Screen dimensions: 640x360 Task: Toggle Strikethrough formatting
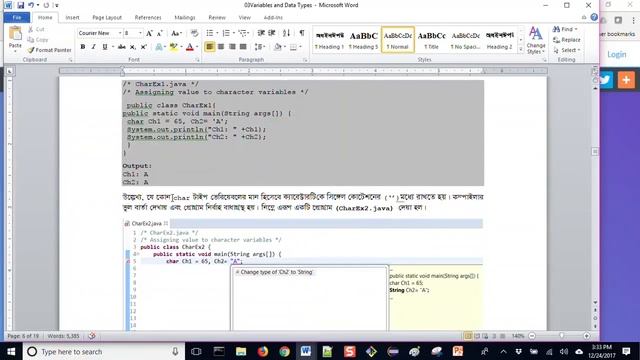click(x=122, y=47)
